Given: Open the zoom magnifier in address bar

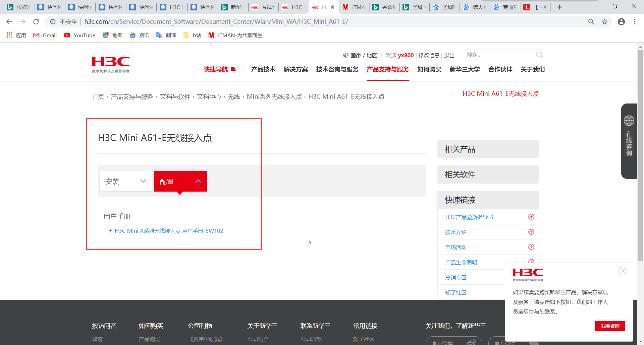Looking at the screenshot, I should tap(591, 22).
